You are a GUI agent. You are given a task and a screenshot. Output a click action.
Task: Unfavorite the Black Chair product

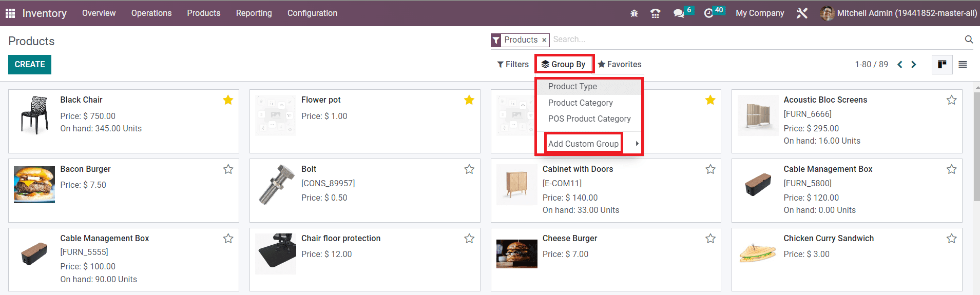(x=228, y=100)
